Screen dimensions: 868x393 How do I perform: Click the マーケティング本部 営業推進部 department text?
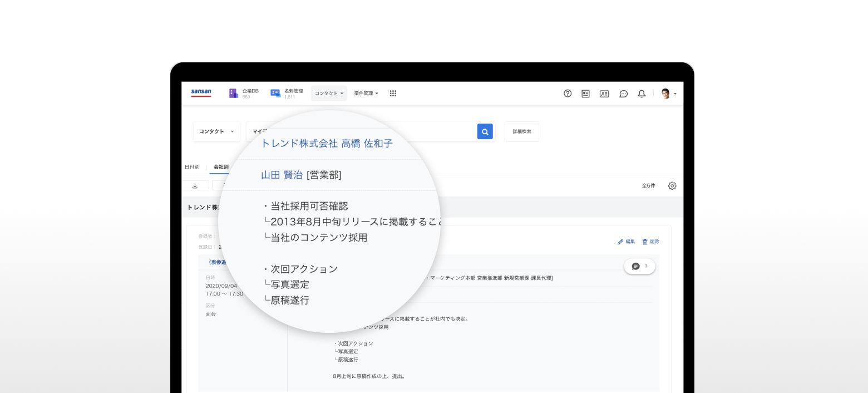466,278
